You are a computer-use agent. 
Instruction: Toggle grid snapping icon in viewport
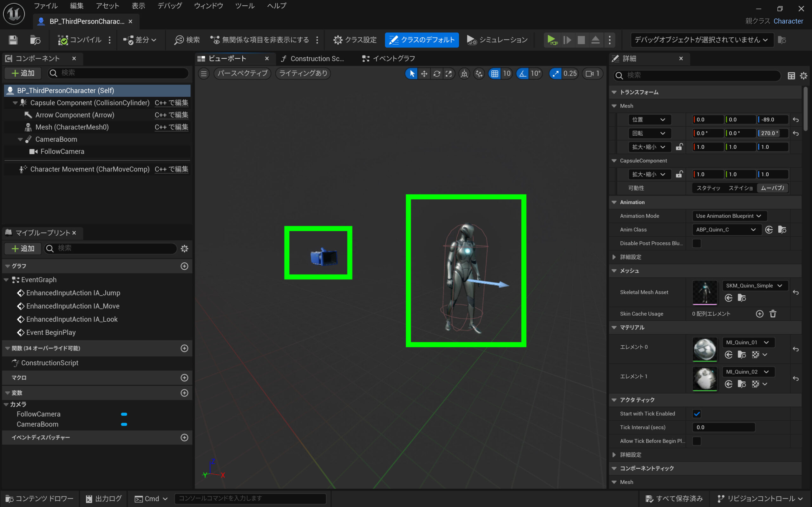coord(494,74)
